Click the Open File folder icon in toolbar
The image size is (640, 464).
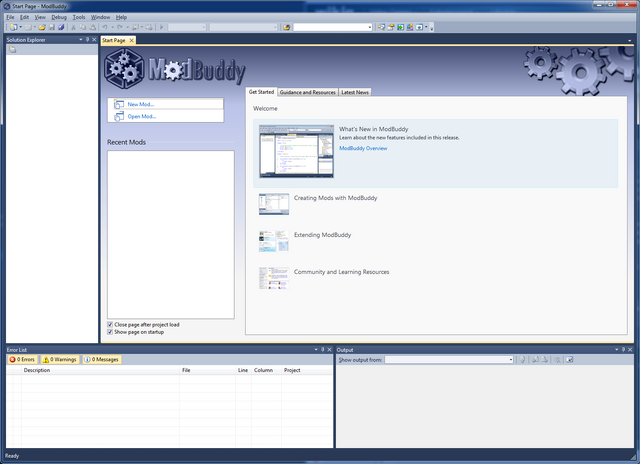pyautogui.click(x=42, y=27)
